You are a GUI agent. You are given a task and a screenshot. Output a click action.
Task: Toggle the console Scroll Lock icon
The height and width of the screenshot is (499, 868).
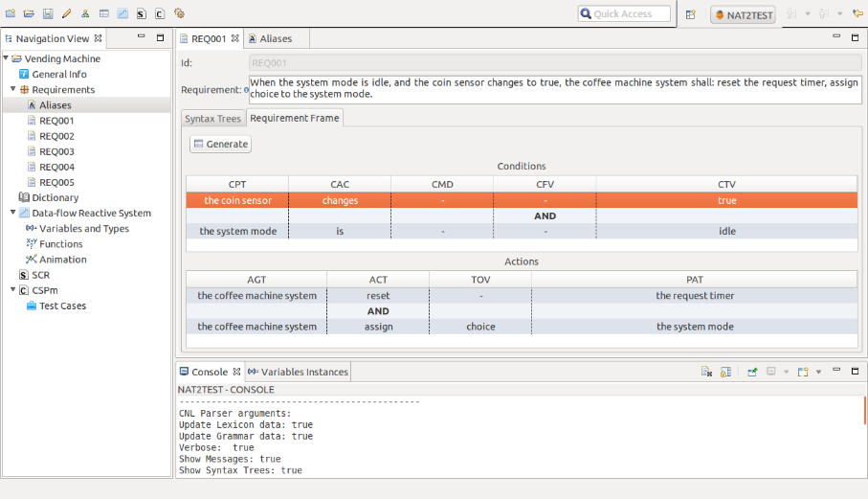pos(725,372)
